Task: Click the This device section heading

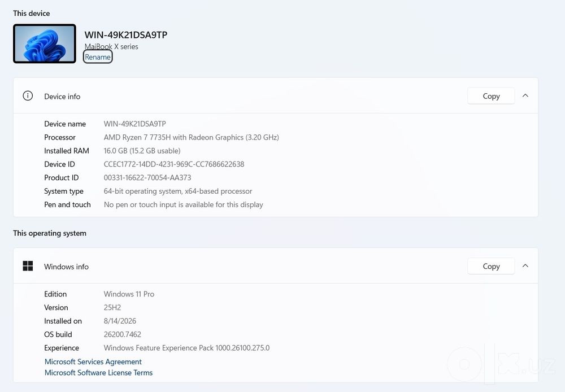Action: tap(31, 14)
